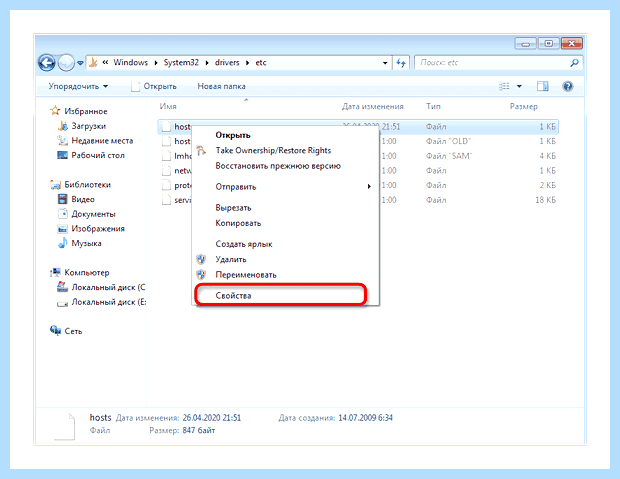Image resolution: width=620 pixels, height=479 pixels.
Task: Open the view options dropdown arrow
Action: (x=519, y=86)
